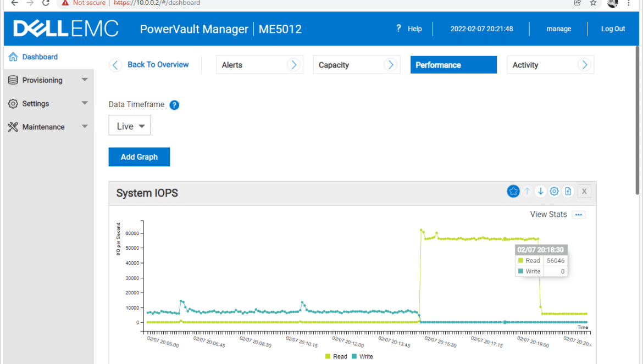Expand the Maintenance menu arrow
The width and height of the screenshot is (643, 364).
pyautogui.click(x=85, y=126)
